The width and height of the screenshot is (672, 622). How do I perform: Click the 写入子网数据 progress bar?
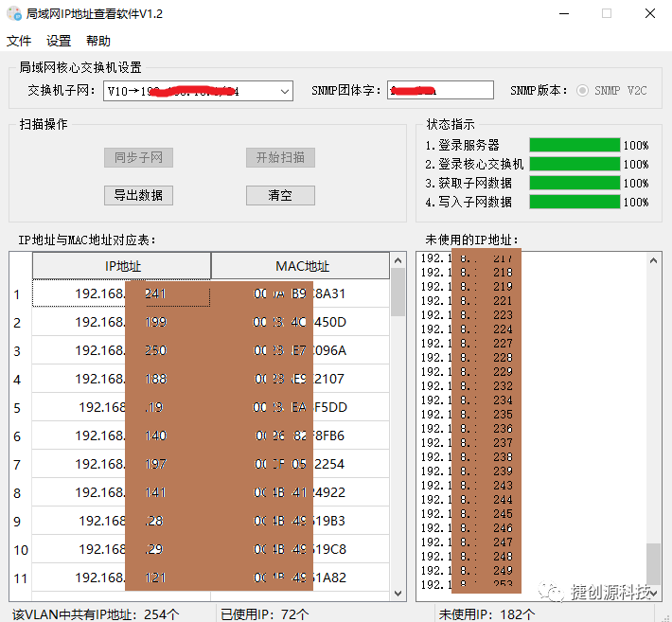[575, 202]
